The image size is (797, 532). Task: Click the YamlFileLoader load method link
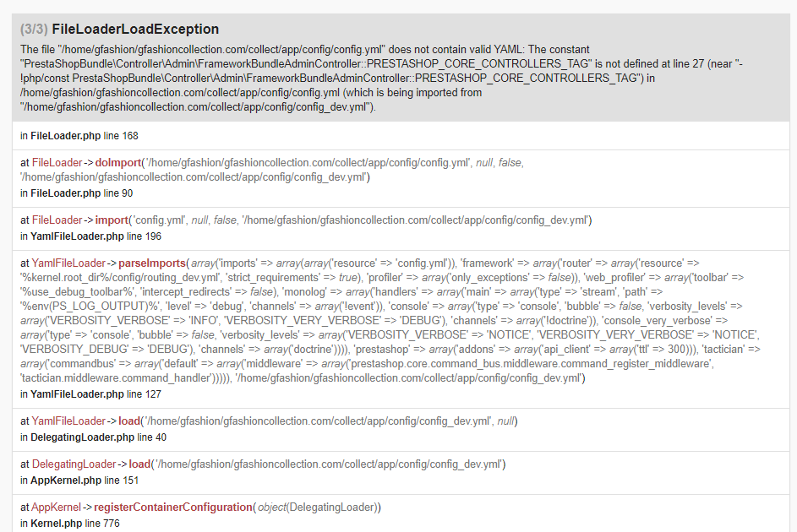129,421
